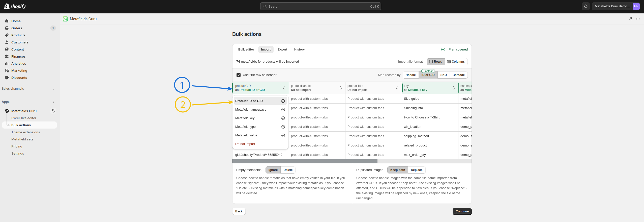Map records by Barcode
This screenshot has width=644, height=222.
[458, 75]
